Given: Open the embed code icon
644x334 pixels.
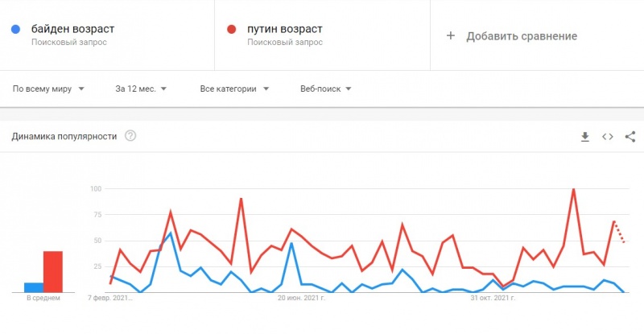Looking at the screenshot, I should tap(608, 137).
